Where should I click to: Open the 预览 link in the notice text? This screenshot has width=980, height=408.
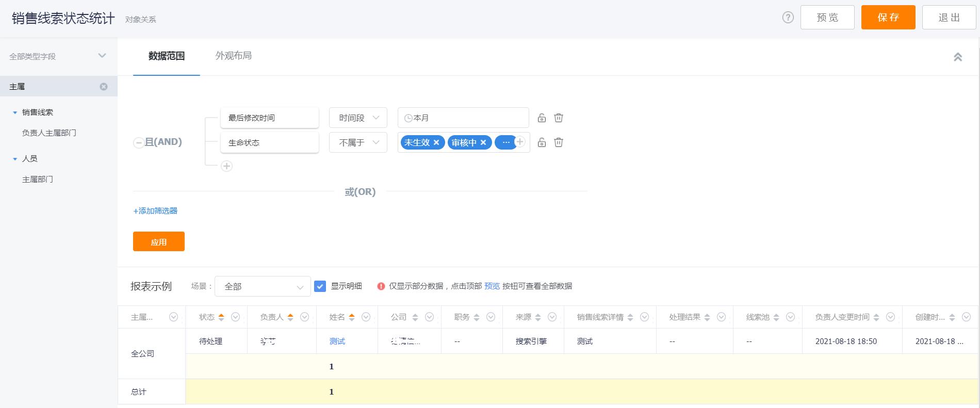492,286
